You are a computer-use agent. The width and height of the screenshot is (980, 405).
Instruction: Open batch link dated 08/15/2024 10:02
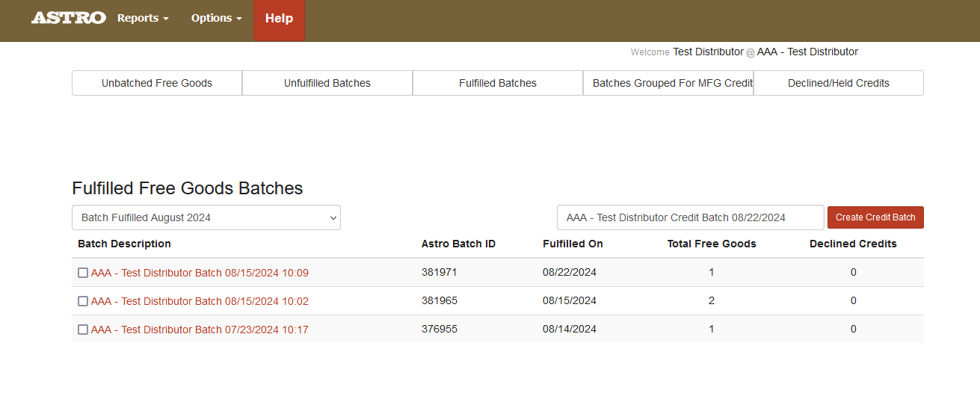tap(200, 301)
